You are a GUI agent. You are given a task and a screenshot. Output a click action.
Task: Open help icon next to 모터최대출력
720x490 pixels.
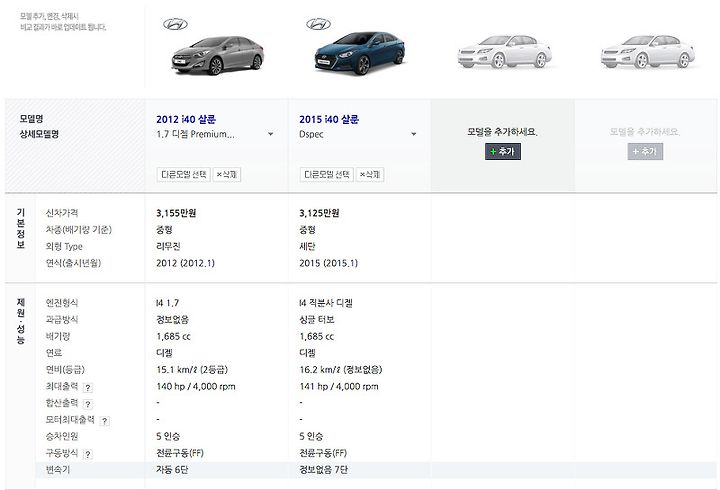[105, 421]
